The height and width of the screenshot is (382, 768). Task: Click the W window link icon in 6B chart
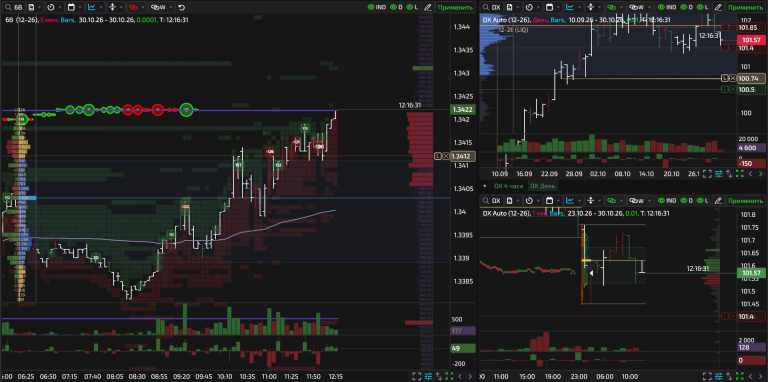pyautogui.click(x=157, y=7)
